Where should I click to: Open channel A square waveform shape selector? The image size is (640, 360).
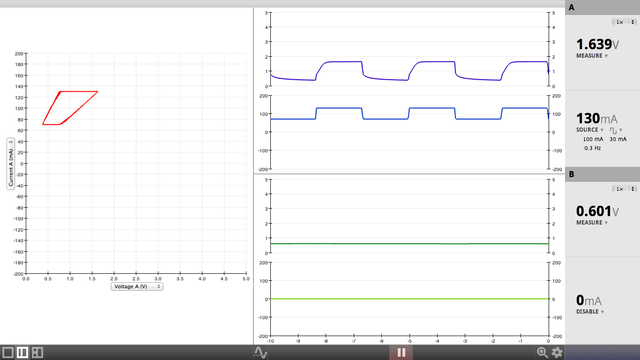[616, 130]
